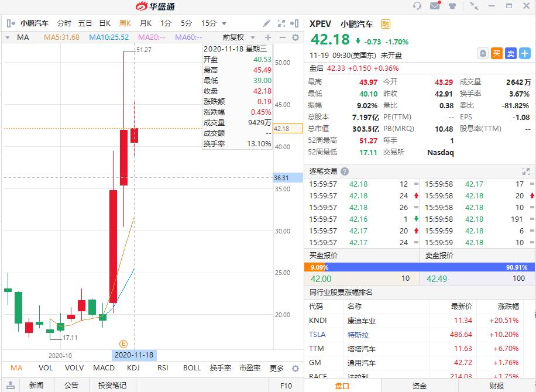Toggle the MACD indicator
The image size is (536, 392).
pos(104,368)
